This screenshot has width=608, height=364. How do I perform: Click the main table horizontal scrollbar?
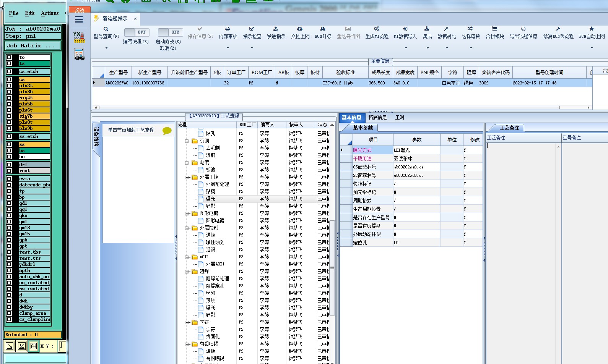[329, 107]
